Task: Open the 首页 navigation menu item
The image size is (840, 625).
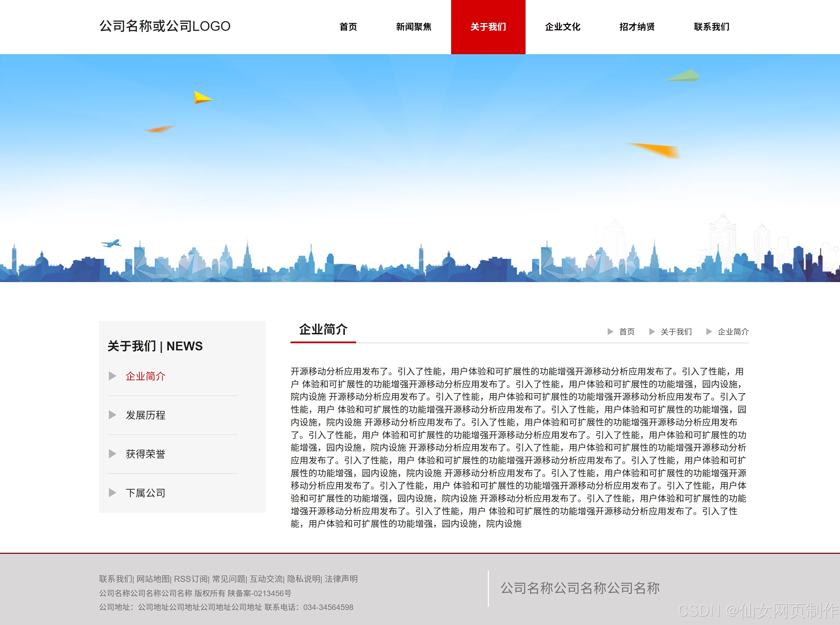Action: pyautogui.click(x=349, y=26)
